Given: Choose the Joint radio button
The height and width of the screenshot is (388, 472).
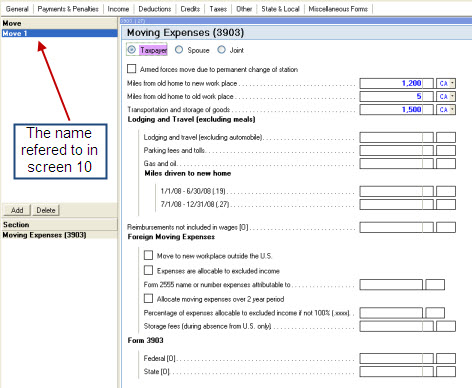Looking at the screenshot, I should click(222, 50).
